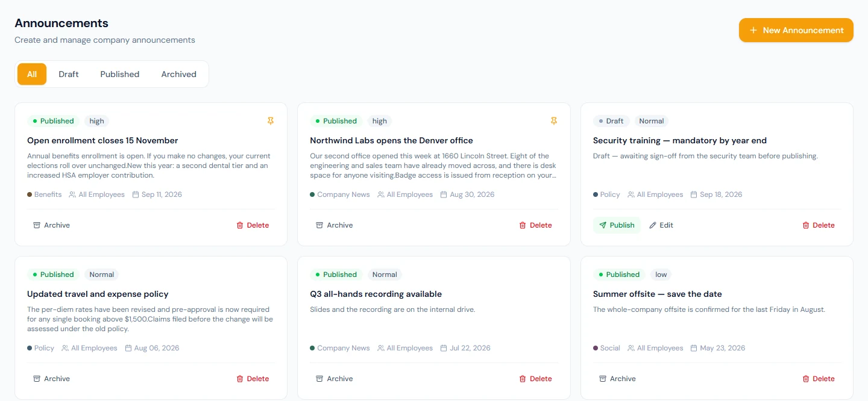The width and height of the screenshot is (868, 401).
Task: Click the pin icon on Open enrollment card
Action: tap(271, 121)
